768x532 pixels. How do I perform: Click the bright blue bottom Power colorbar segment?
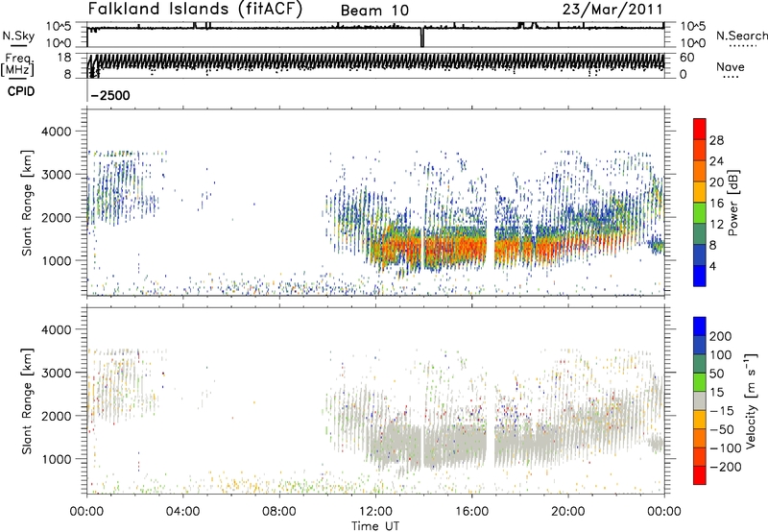(700, 276)
